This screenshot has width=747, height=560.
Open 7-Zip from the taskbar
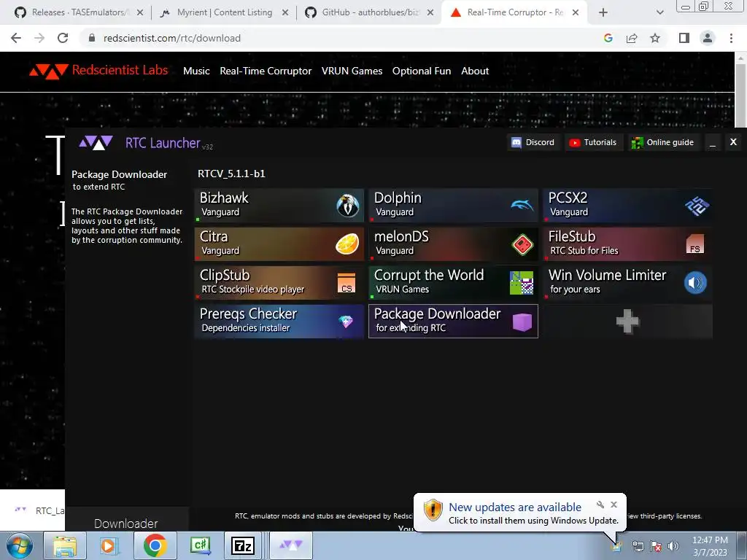(x=243, y=545)
